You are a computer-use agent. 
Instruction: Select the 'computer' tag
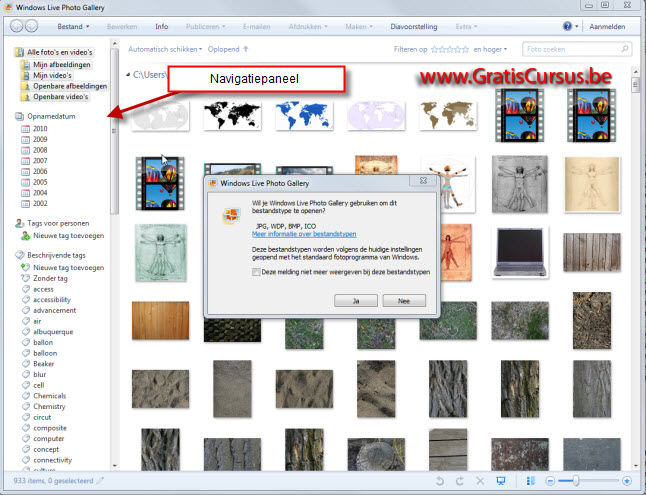[x=49, y=439]
